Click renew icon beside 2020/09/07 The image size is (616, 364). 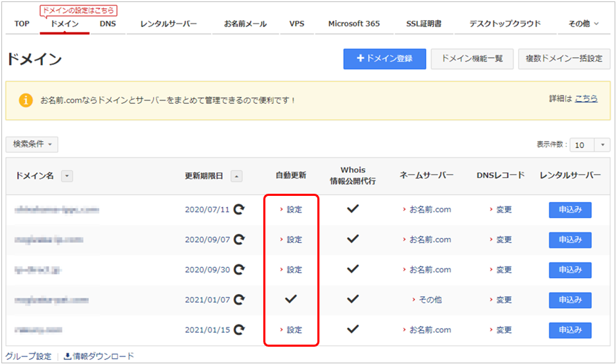tap(239, 239)
